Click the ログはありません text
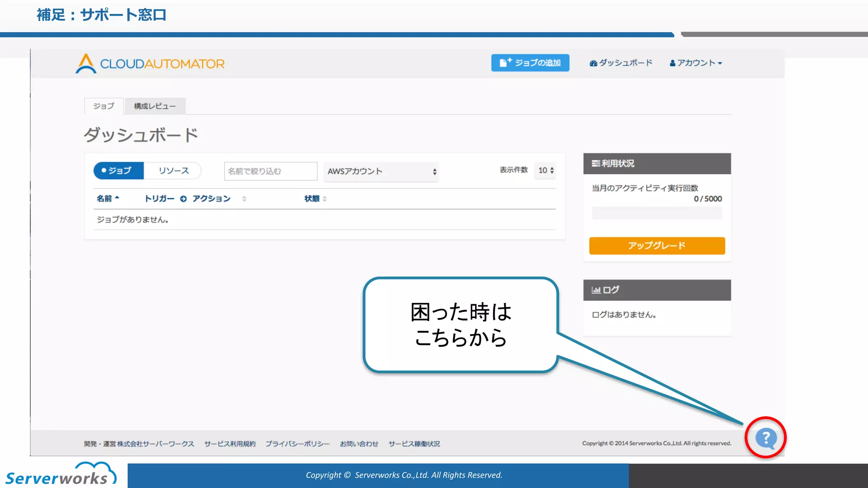The width and height of the screenshot is (868, 488). pyautogui.click(x=624, y=315)
